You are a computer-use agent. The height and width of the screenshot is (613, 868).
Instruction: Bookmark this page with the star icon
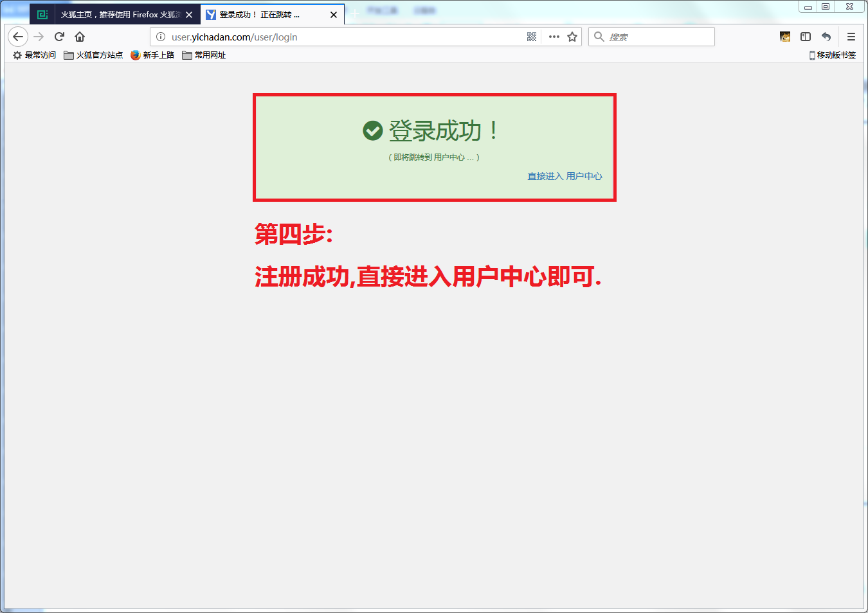572,37
